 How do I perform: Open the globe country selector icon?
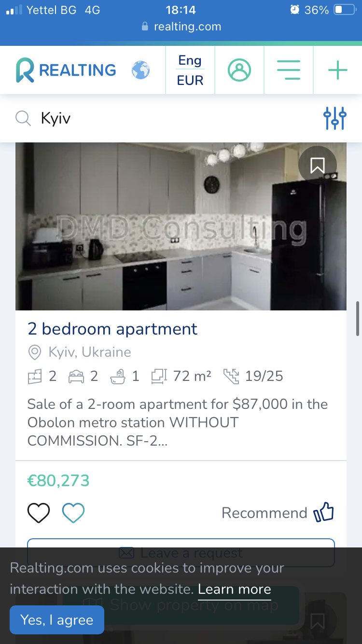(141, 70)
